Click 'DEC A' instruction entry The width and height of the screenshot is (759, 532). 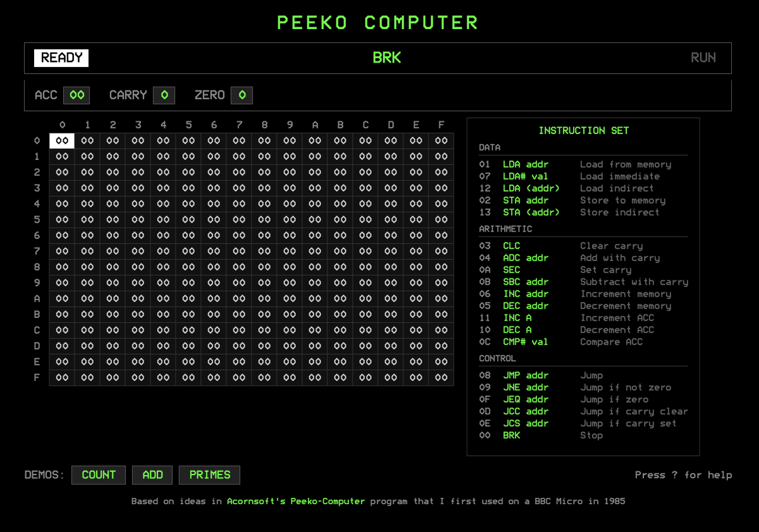tap(517, 330)
